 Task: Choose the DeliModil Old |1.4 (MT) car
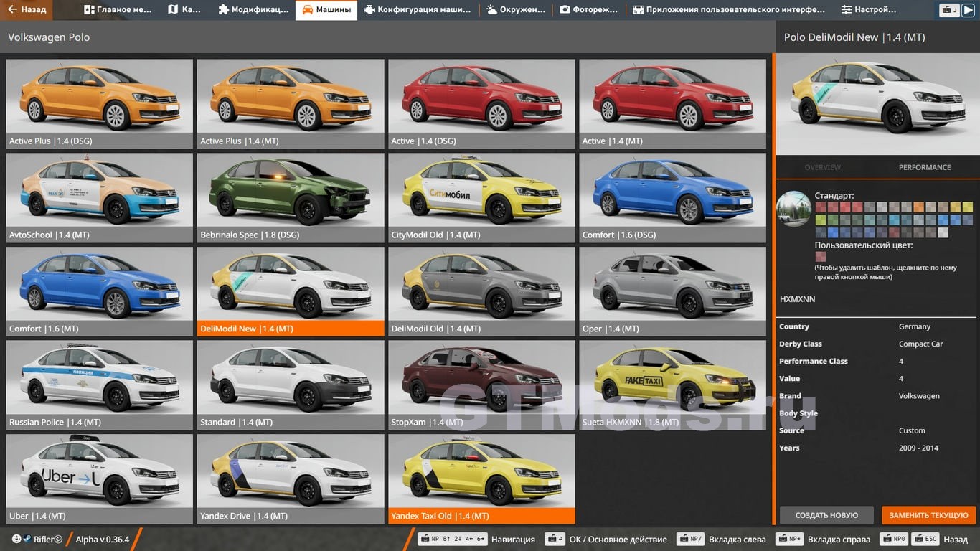pos(481,291)
